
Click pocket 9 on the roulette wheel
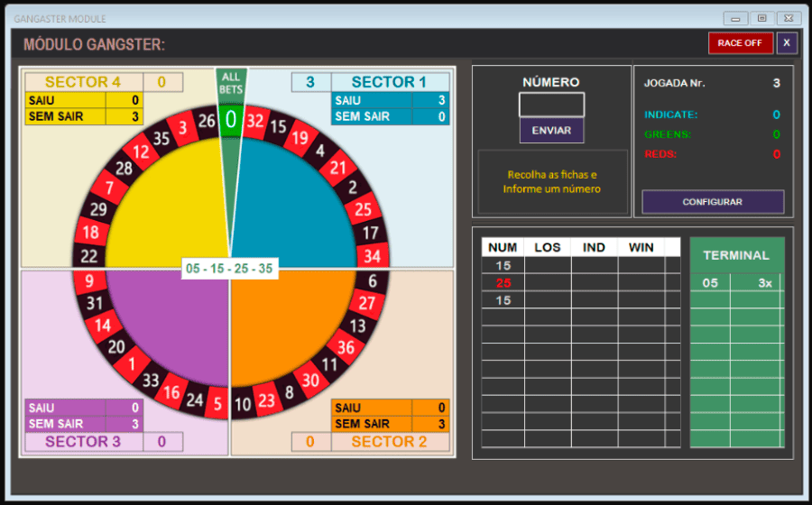click(89, 281)
